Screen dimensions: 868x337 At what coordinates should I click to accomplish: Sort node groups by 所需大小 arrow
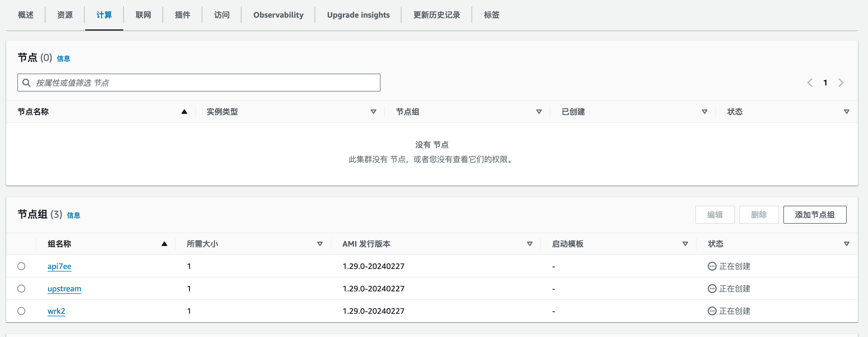pos(320,244)
